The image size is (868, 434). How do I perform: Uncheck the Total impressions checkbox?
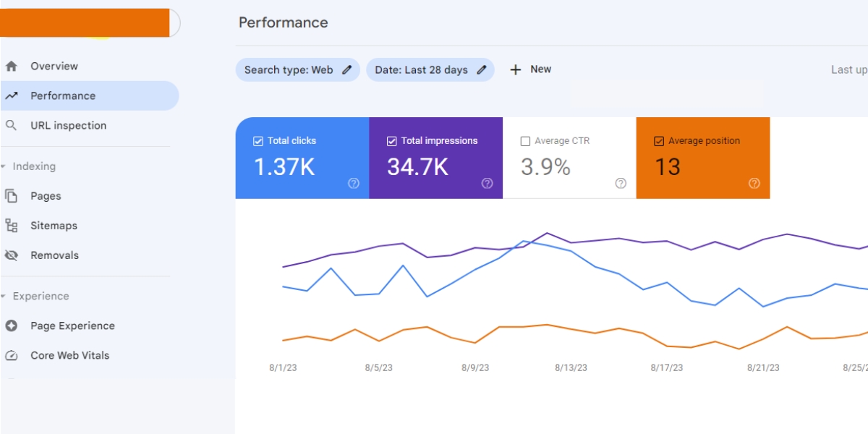click(392, 141)
